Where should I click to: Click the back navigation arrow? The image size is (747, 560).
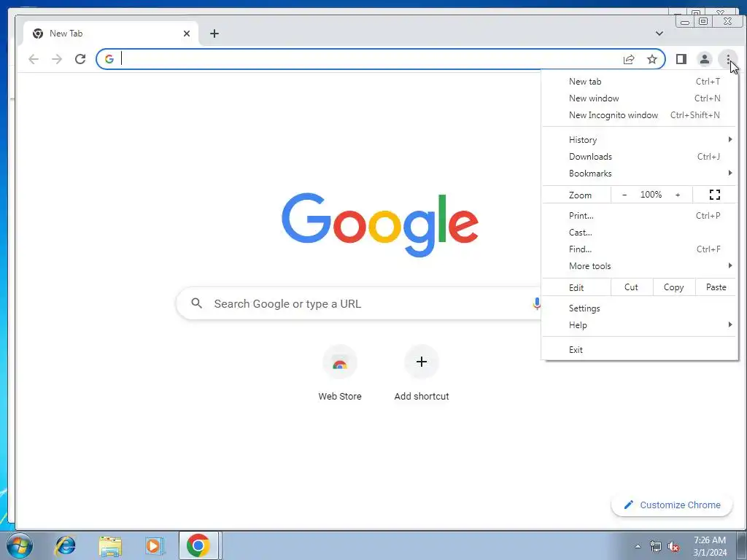click(34, 59)
